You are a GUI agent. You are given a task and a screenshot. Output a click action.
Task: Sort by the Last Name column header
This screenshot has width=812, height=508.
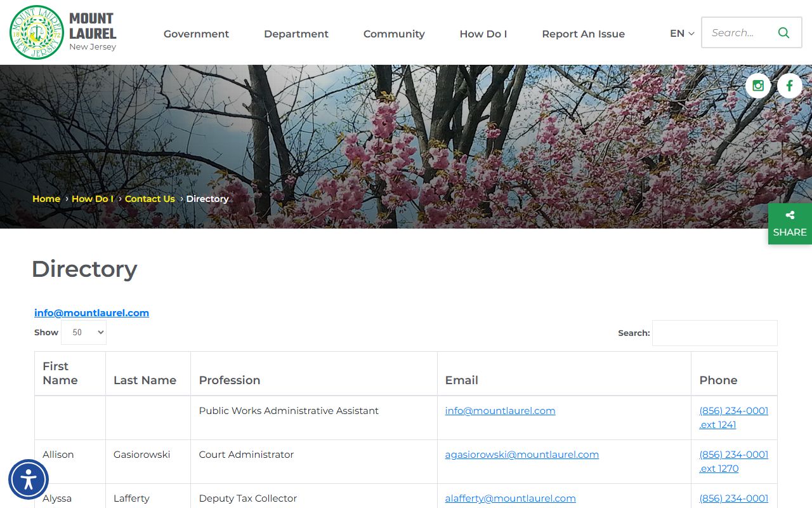click(148, 373)
